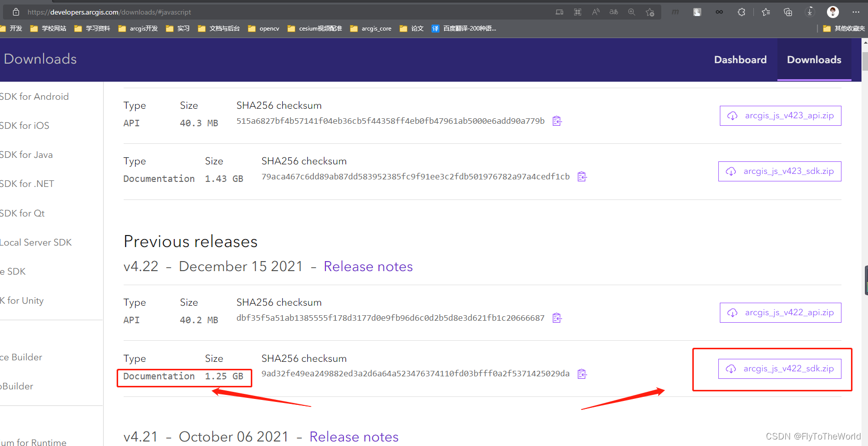Open the browser settings ellipsis menu
Image resolution: width=868 pixels, height=446 pixels.
[x=856, y=12]
